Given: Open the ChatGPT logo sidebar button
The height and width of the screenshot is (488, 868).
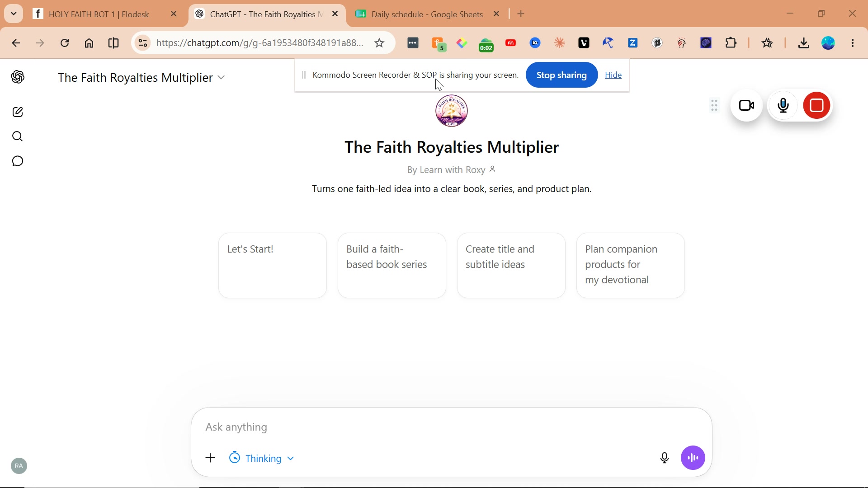Looking at the screenshot, I should (x=18, y=77).
